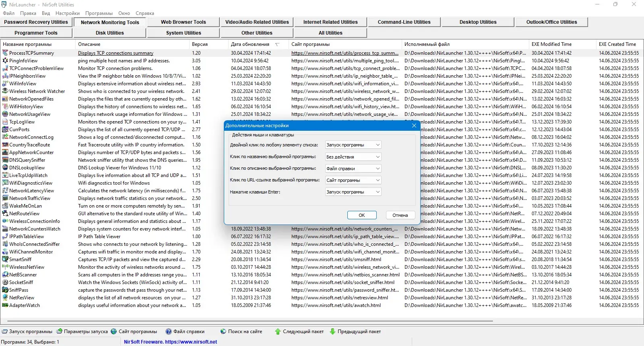
Task: Click the CurrPorts icon
Action: (x=5, y=129)
